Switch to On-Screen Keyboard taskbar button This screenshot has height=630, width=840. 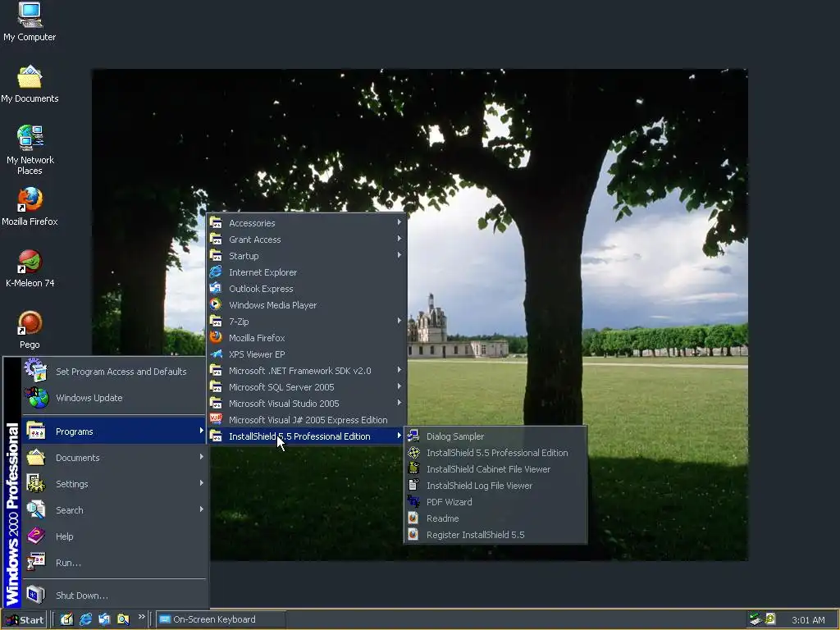click(221, 619)
